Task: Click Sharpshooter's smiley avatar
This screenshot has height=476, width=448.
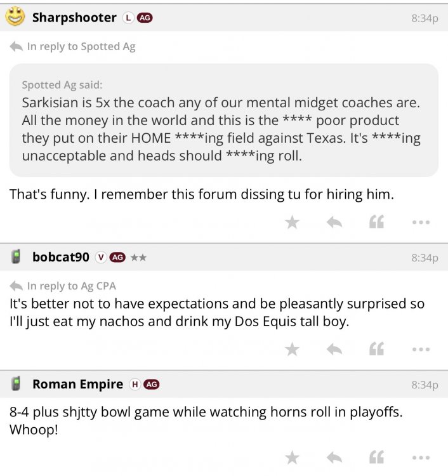Action: [x=15, y=17]
